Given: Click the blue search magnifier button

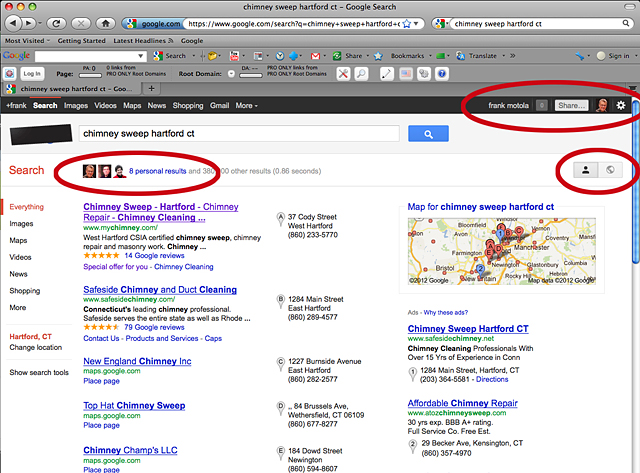Looking at the screenshot, I should (x=427, y=134).
